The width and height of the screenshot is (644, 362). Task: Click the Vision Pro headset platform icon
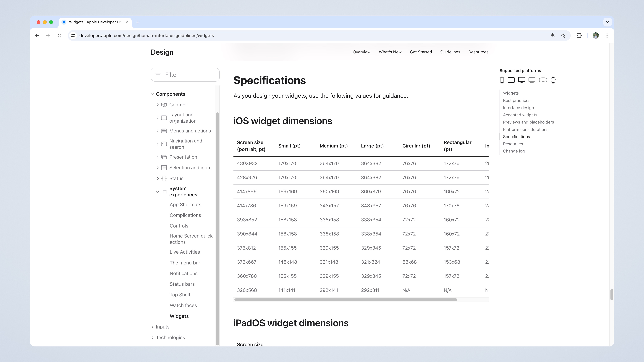(x=543, y=80)
